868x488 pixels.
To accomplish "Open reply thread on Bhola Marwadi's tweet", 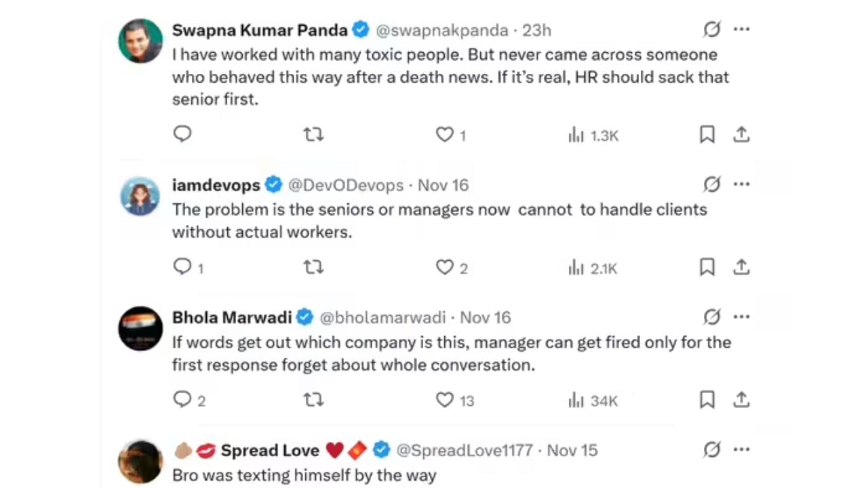I will click(x=182, y=400).
